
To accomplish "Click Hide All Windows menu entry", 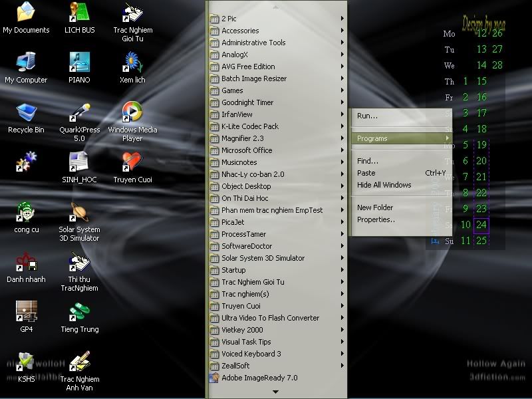I will pyautogui.click(x=384, y=185).
